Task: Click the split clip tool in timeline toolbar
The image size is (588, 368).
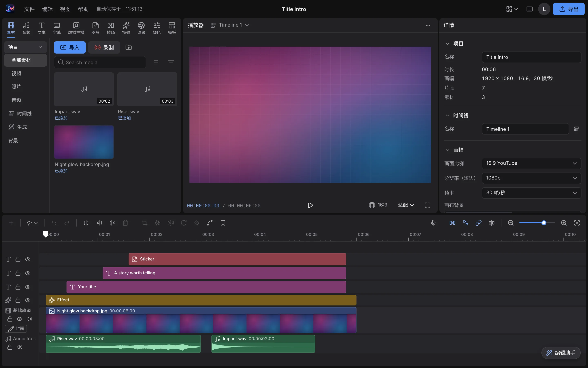Action: [86, 223]
